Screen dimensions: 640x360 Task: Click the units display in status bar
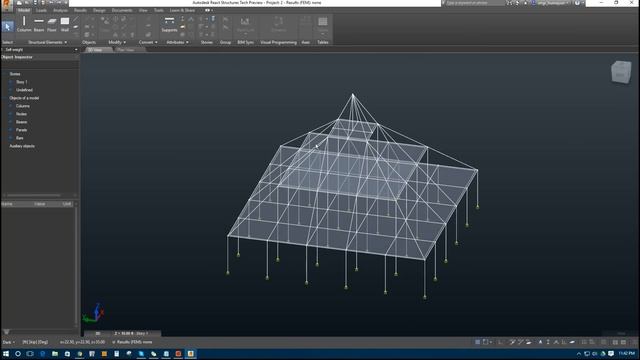pos(35,342)
